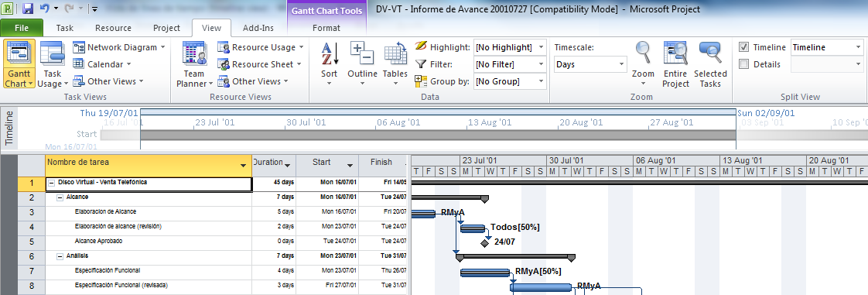The image size is (868, 295).
Task: Open the Gantt Chart view button
Action: (19, 63)
